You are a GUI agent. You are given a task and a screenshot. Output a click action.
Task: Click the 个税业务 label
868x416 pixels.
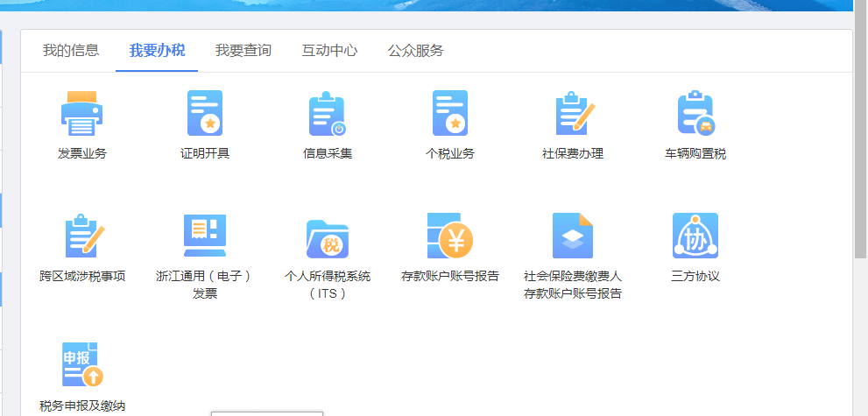click(x=450, y=154)
